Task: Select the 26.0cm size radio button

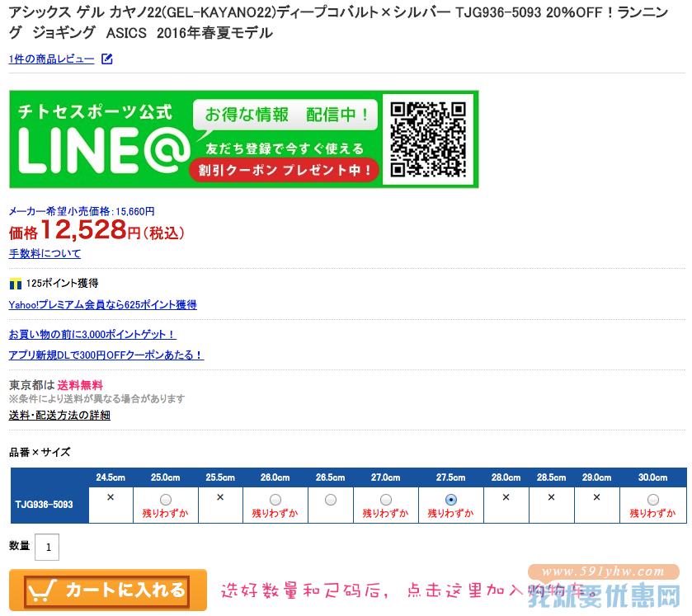Action: [x=275, y=500]
